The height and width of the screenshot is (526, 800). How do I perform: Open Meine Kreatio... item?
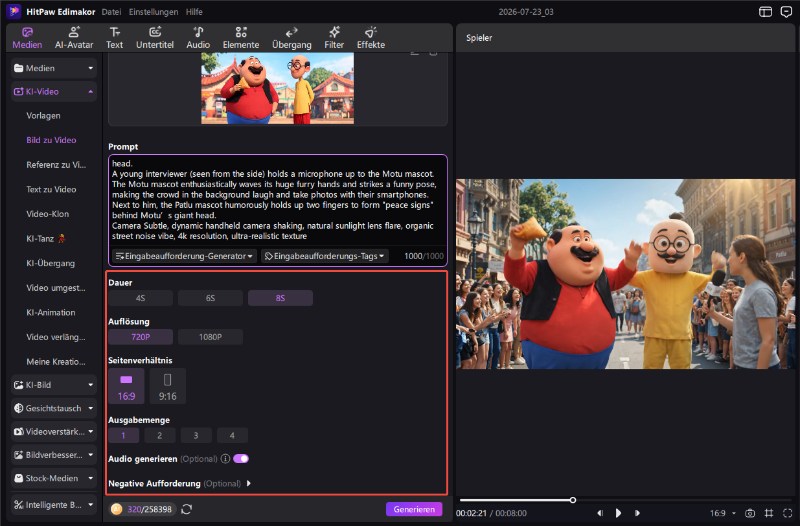56,362
